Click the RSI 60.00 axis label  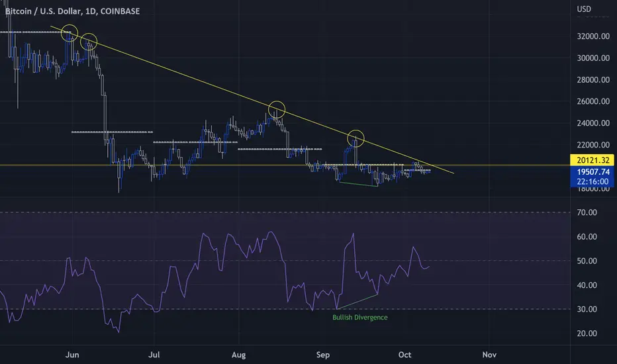point(587,236)
